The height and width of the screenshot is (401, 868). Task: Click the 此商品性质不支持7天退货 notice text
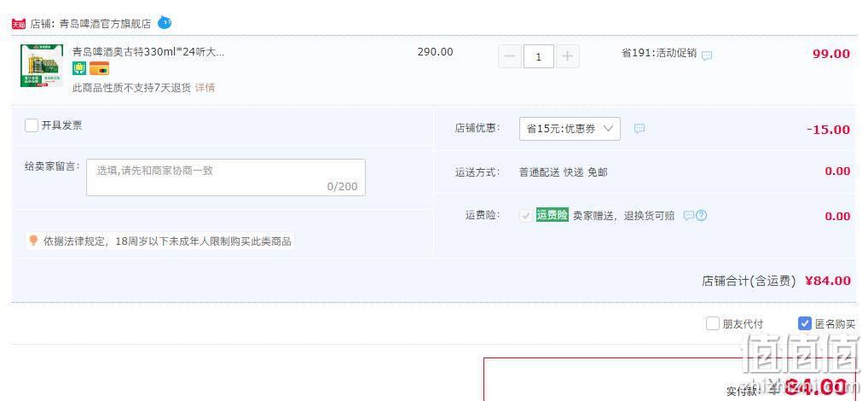click(132, 88)
